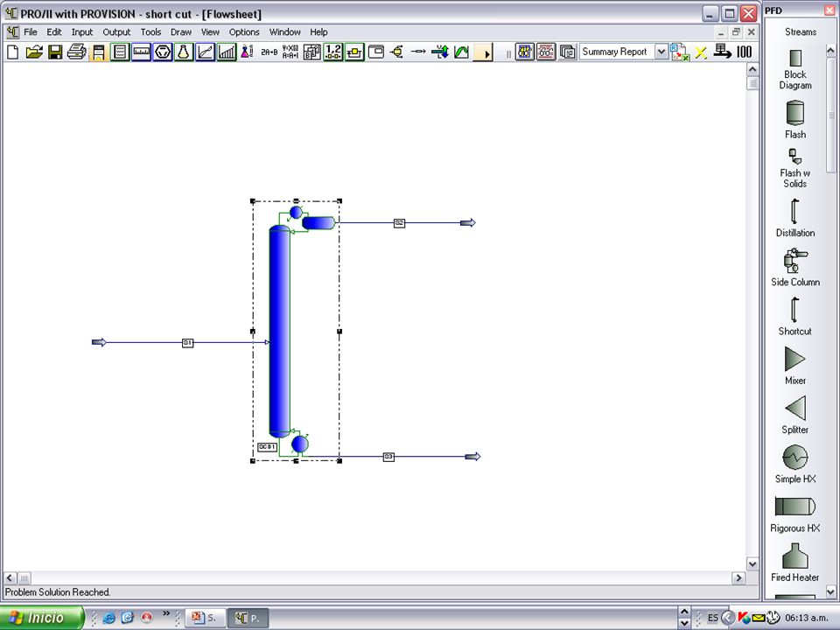Click the recycle convergence loop icon

354,52
